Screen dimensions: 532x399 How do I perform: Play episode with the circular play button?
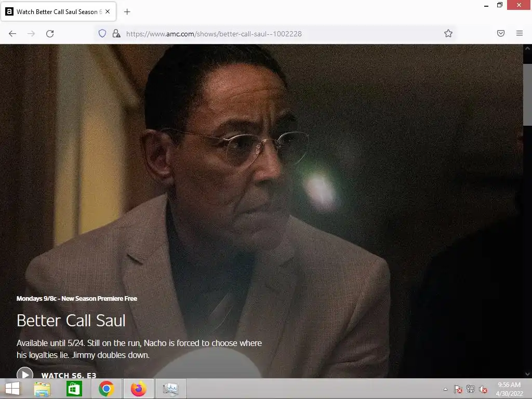point(25,373)
